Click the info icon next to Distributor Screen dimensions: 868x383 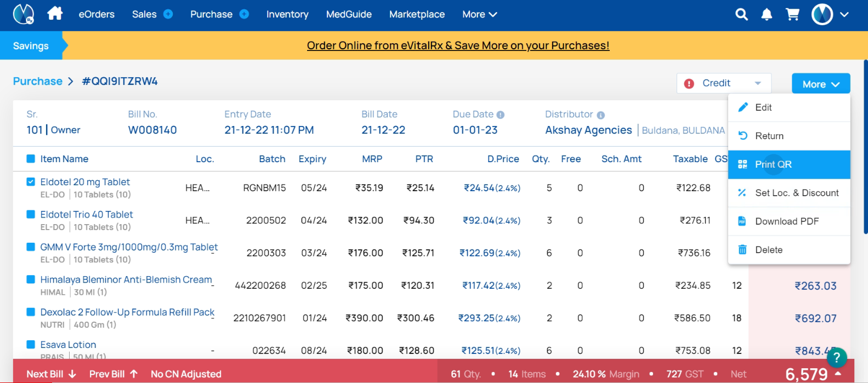point(600,115)
